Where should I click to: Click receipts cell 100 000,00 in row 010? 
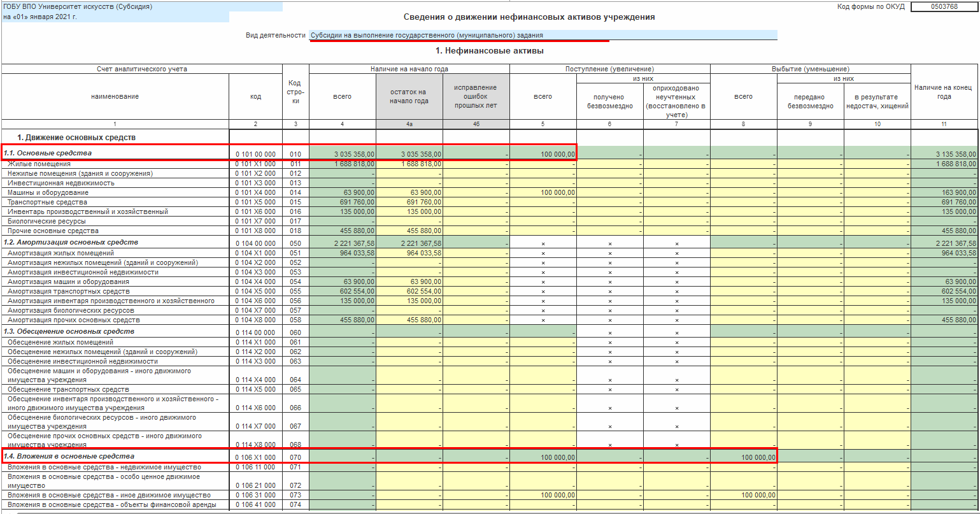tap(543, 154)
